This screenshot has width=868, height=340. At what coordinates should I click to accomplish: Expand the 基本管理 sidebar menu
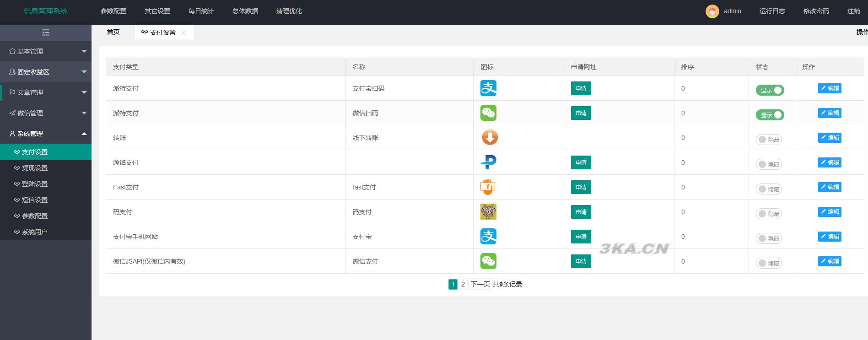tap(46, 51)
